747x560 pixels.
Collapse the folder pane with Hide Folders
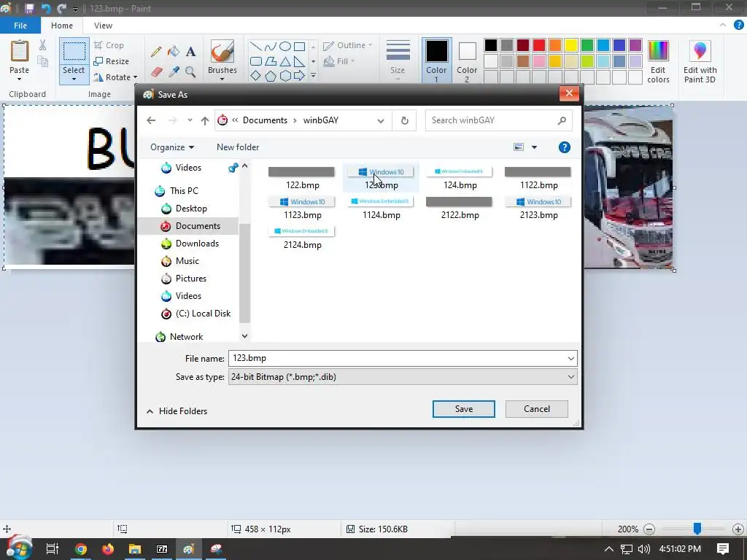pos(177,411)
